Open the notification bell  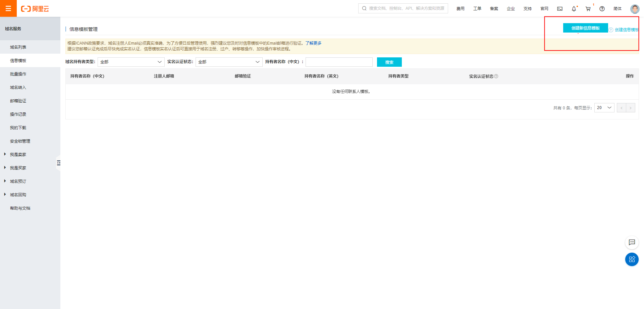click(x=574, y=9)
